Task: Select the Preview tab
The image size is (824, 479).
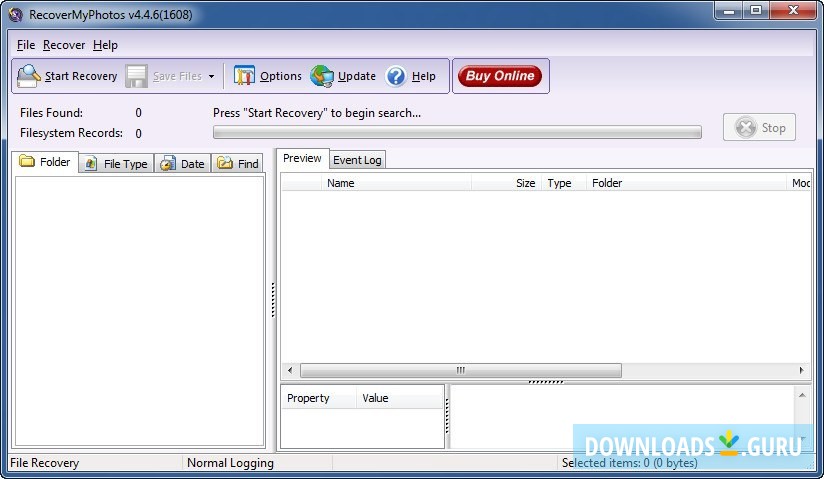Action: tap(302, 158)
